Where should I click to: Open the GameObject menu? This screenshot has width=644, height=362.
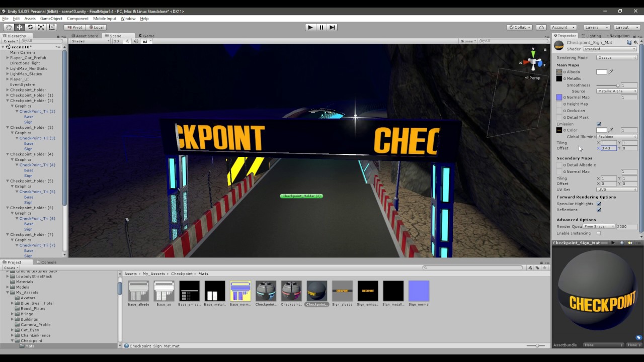click(51, 19)
